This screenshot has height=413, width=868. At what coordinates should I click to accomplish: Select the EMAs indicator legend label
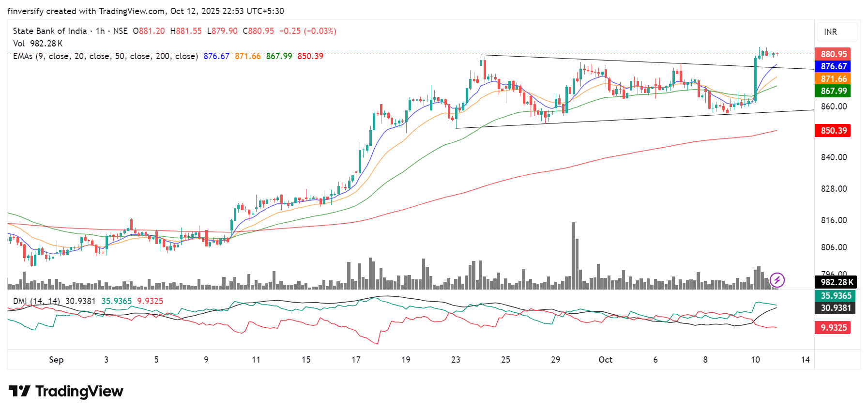pyautogui.click(x=106, y=56)
